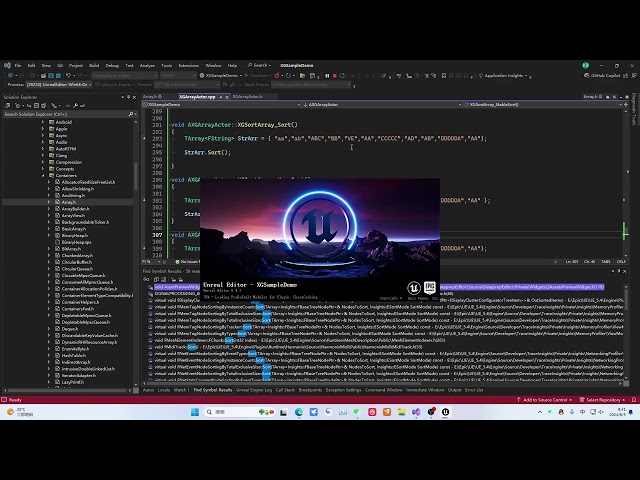The height and width of the screenshot is (480, 640).
Task: Open the feedback icon near GitHub Copilot
Action: (x=634, y=76)
